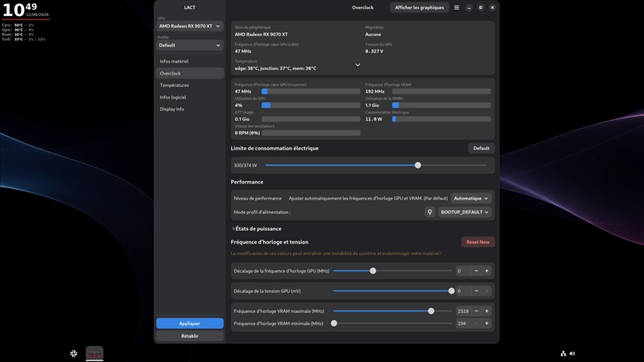Click the 0 RPM (0%) fan speed value
Viewport: 644px width, 362px height.
point(247,133)
